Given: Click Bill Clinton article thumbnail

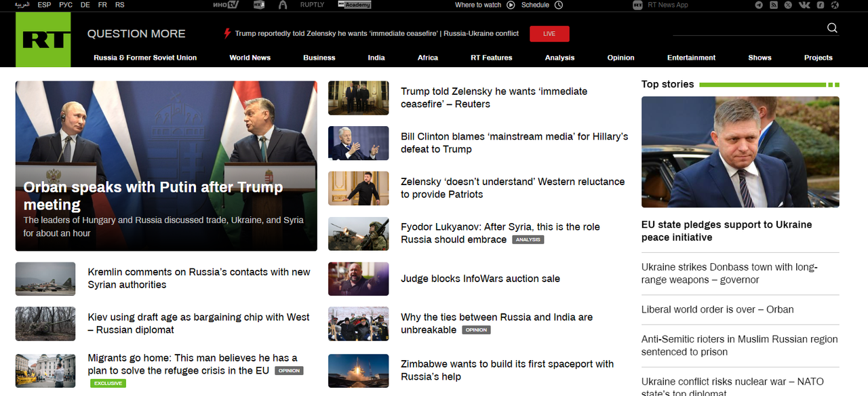Looking at the screenshot, I should tap(359, 143).
